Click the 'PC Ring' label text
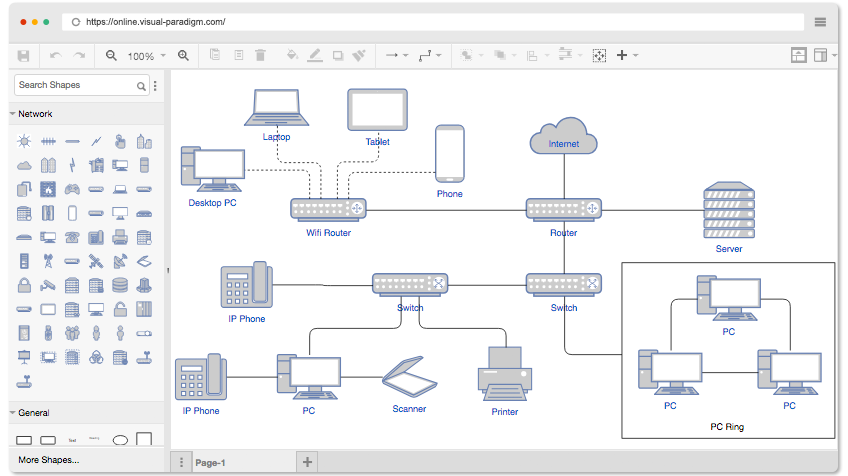The image size is (848, 476). click(x=727, y=427)
